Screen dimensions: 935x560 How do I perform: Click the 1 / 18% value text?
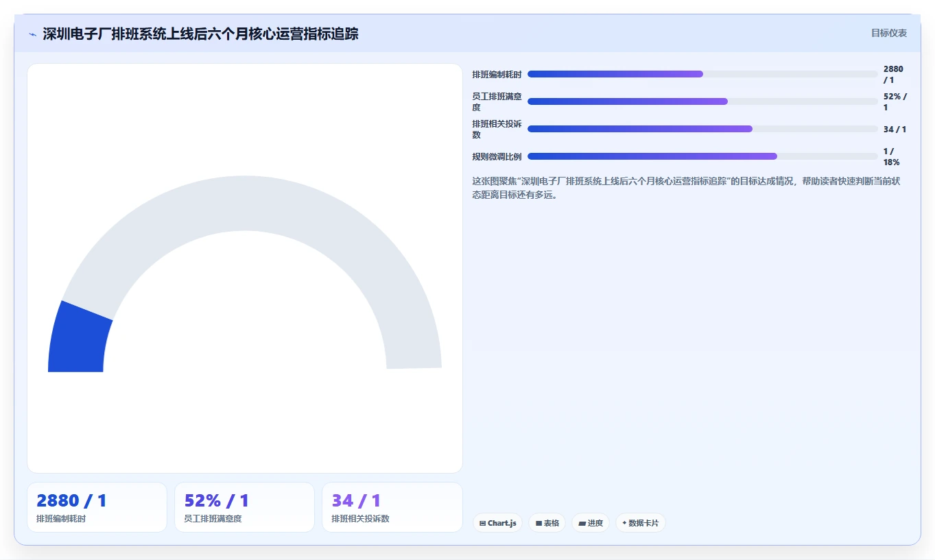[891, 157]
